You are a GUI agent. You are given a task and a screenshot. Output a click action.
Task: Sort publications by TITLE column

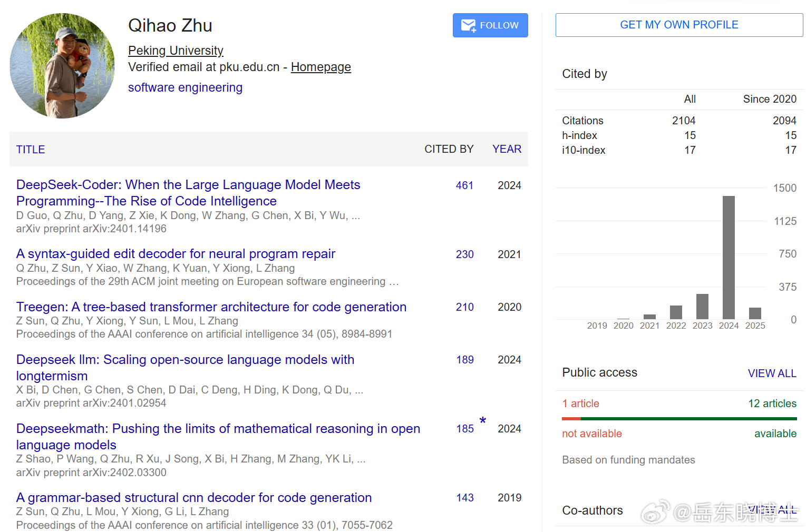coord(31,150)
